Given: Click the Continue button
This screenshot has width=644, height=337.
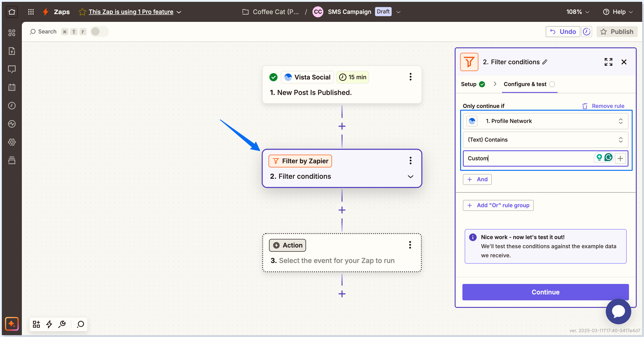Looking at the screenshot, I should pyautogui.click(x=545, y=292).
